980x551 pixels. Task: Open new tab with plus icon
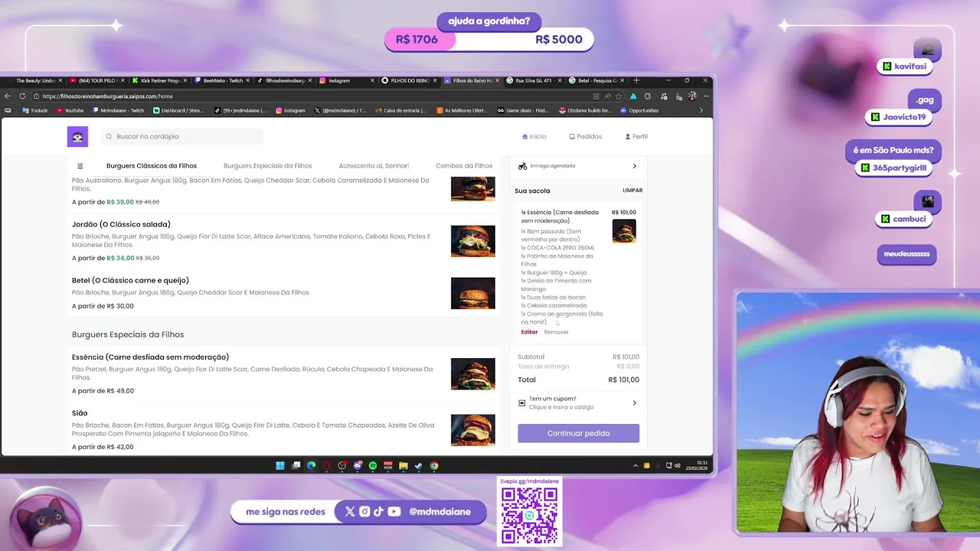coord(636,80)
